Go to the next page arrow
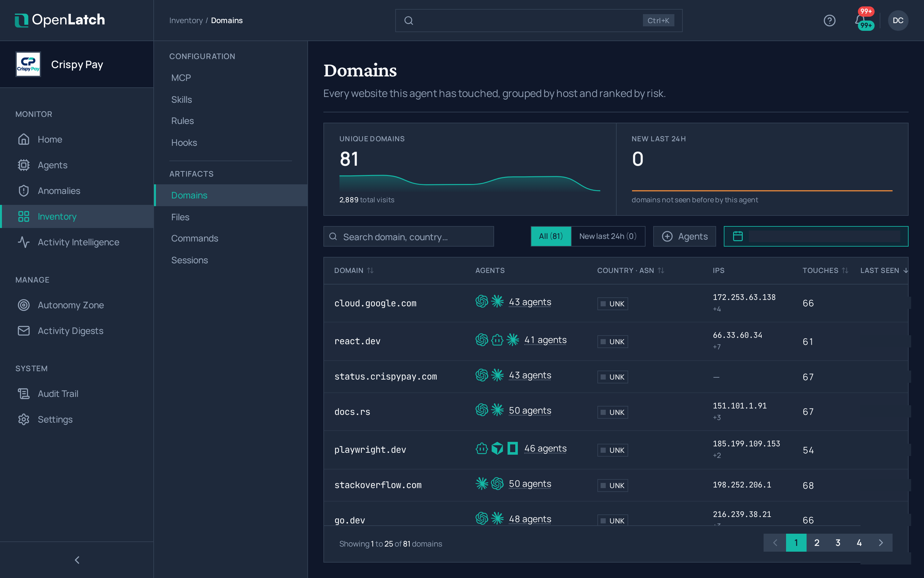Screen dimensions: 924x578 (x=880, y=542)
